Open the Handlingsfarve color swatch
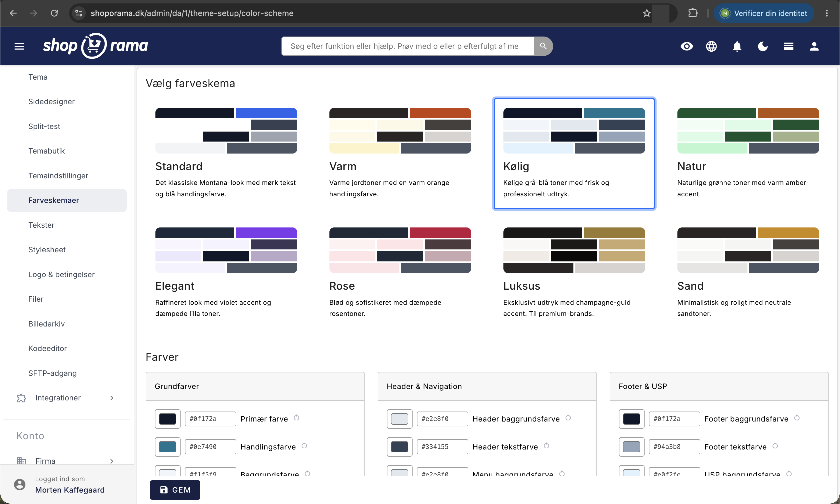The image size is (840, 504). pyautogui.click(x=168, y=447)
